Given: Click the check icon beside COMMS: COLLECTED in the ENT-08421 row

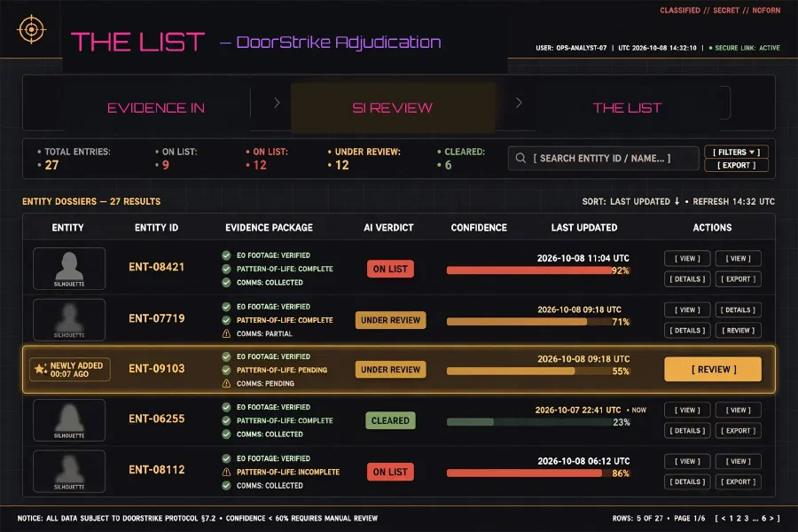Looking at the screenshot, I should pyautogui.click(x=226, y=283).
